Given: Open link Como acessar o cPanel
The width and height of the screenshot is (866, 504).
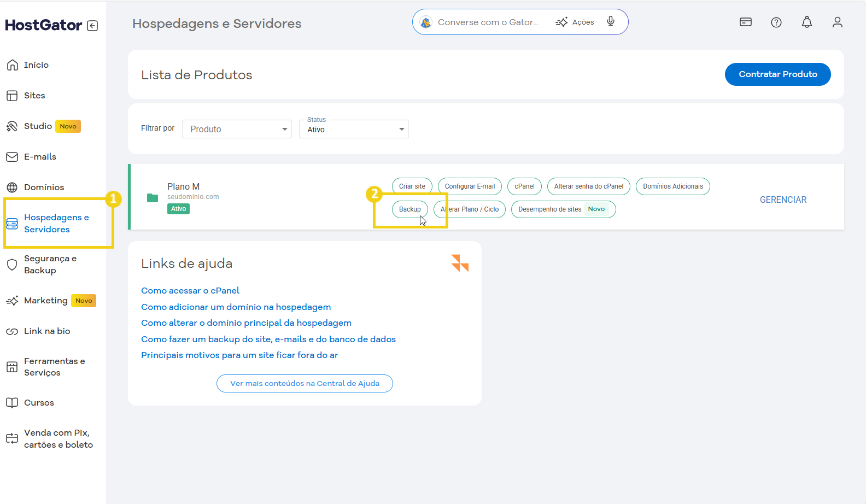Looking at the screenshot, I should tap(190, 291).
